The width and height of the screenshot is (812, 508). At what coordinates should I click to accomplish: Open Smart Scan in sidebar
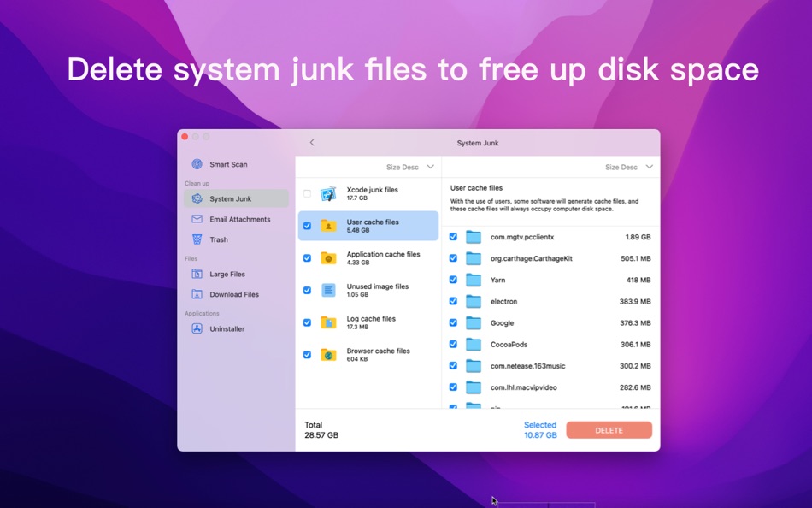(x=236, y=164)
